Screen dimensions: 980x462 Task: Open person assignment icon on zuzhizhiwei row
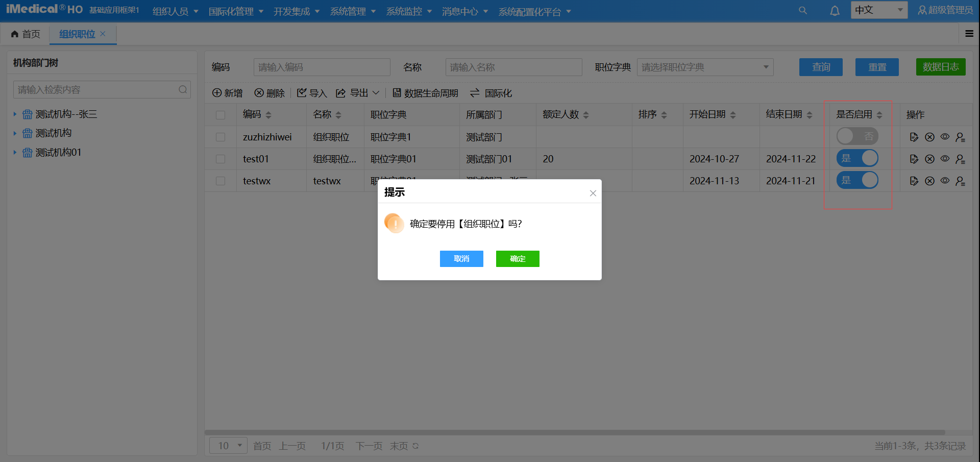(961, 137)
